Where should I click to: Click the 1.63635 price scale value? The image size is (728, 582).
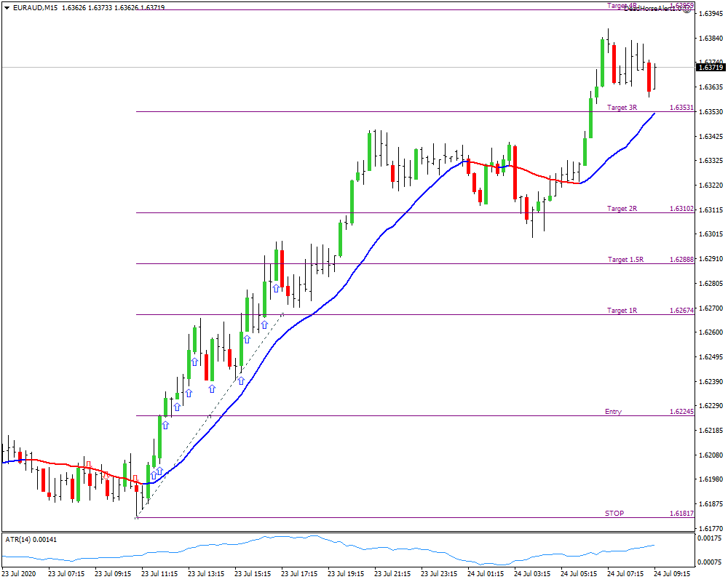pyautogui.click(x=711, y=87)
